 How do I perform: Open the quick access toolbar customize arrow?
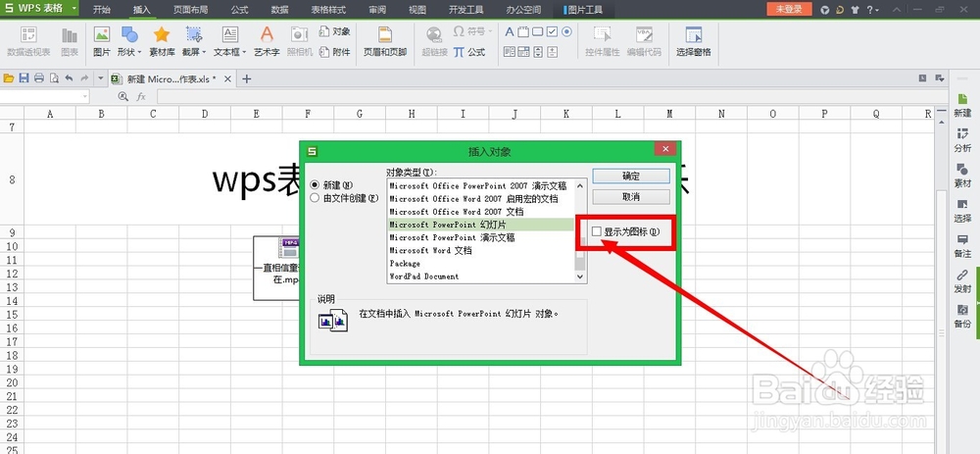(100, 78)
